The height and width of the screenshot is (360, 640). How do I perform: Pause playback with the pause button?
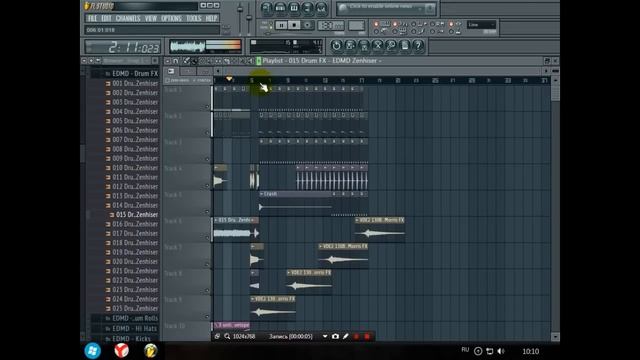pos(281,25)
